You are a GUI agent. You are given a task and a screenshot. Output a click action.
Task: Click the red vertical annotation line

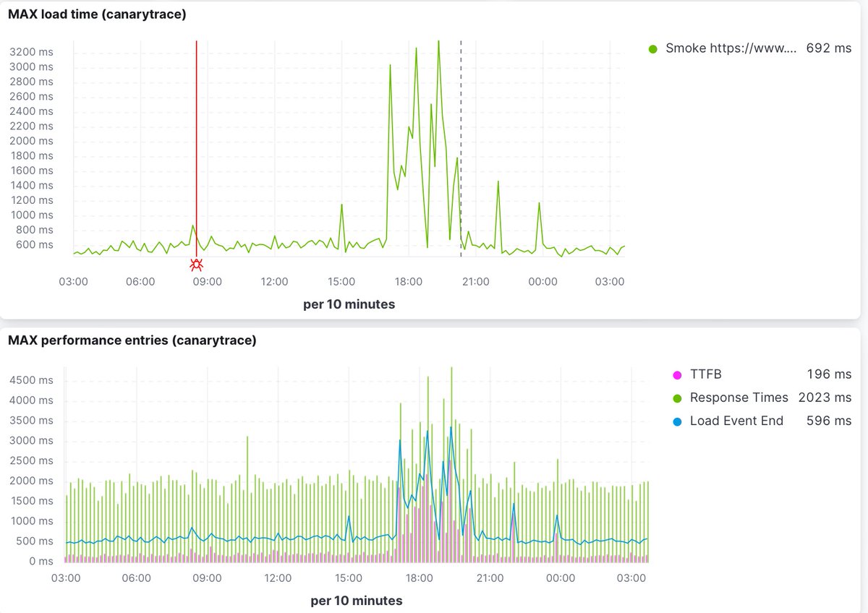click(x=196, y=148)
